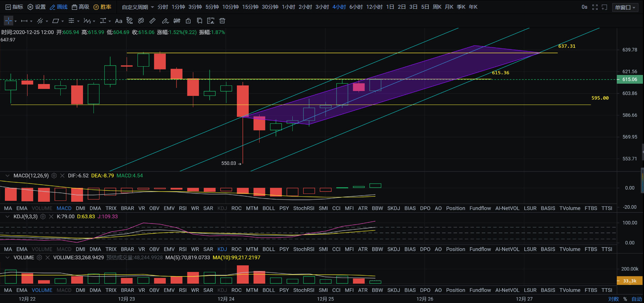Toggle Fundflow in the VOLUME panel row

480,290
